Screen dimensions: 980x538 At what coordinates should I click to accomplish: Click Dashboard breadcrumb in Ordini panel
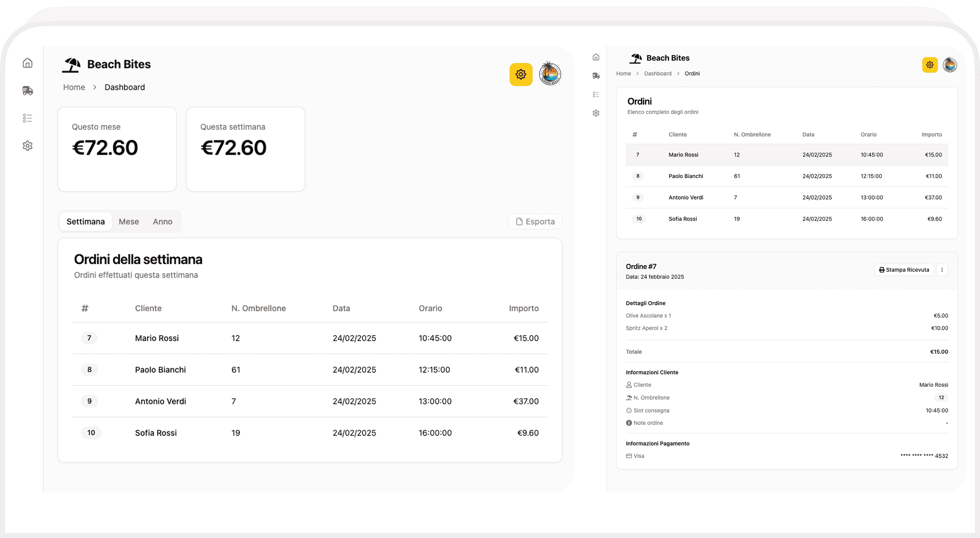[x=657, y=73]
